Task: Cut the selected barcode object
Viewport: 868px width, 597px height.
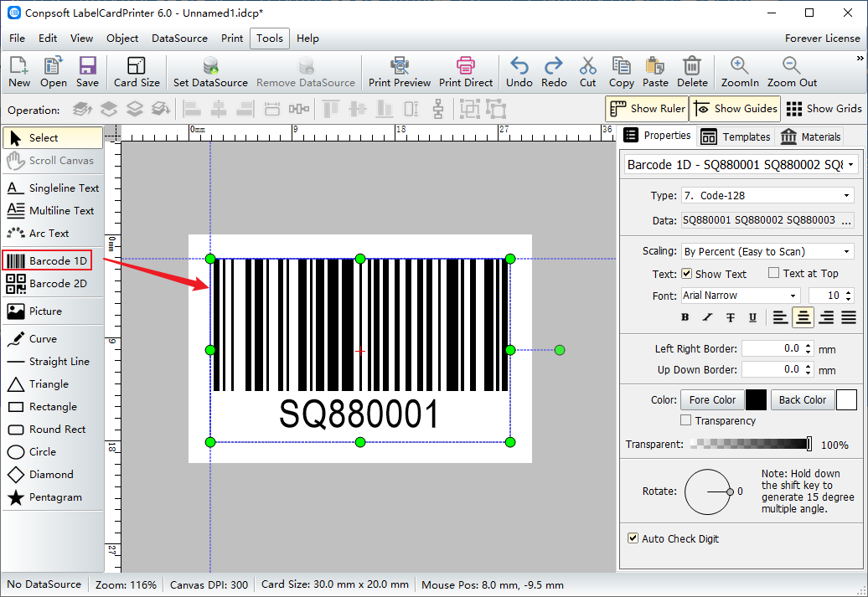Action: point(587,72)
